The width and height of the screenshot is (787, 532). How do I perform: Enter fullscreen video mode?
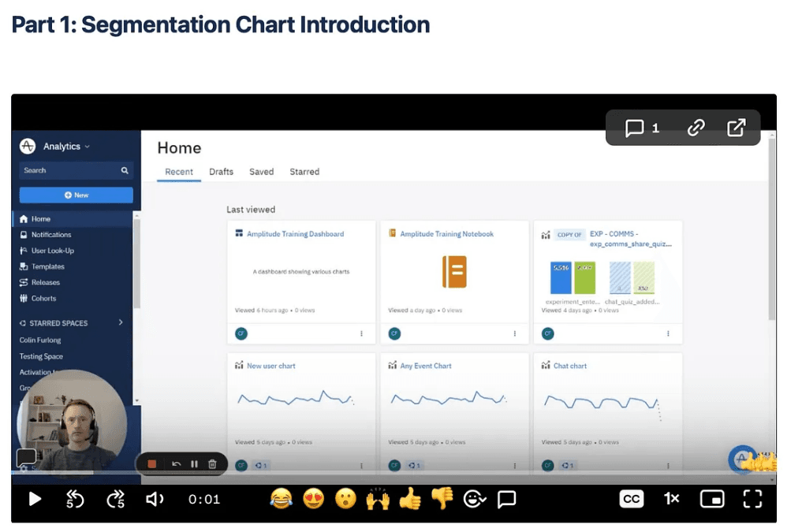pyautogui.click(x=752, y=498)
